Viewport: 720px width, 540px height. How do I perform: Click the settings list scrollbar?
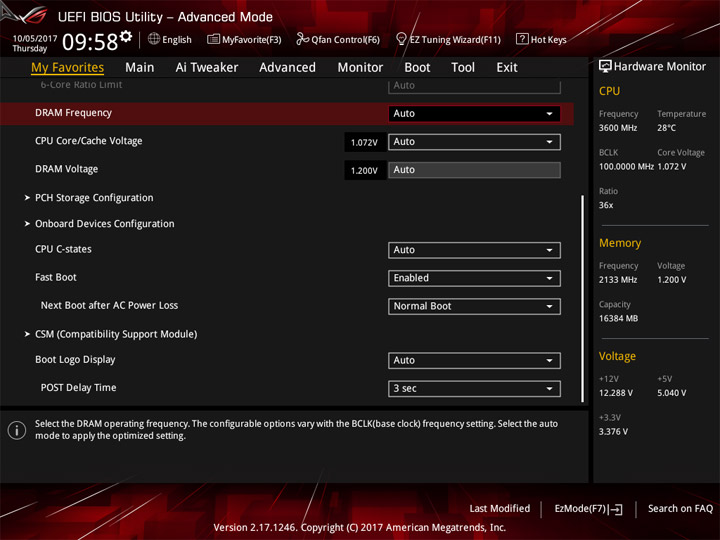pos(583,298)
